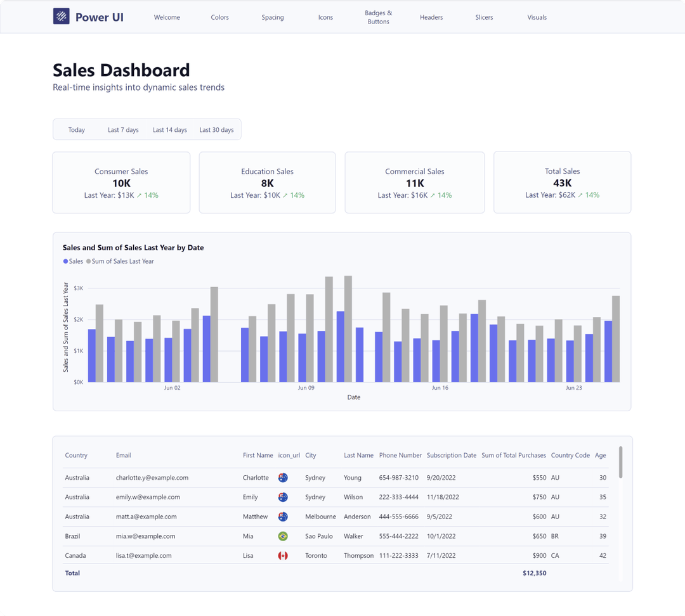Open the Badges & Buttons section
Viewport: 685px width, 616px height.
378,17
